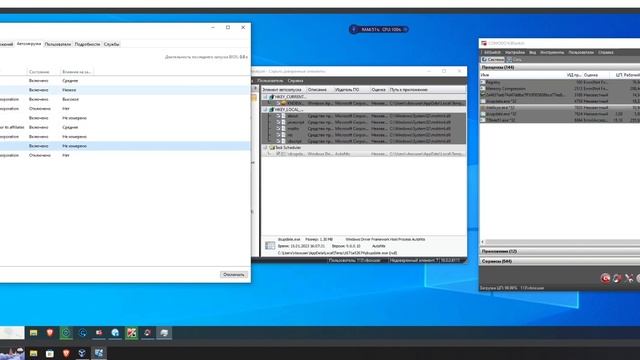Open Brave browser on the upper taskbar row
The width and height of the screenshot is (640, 360).
[50, 333]
